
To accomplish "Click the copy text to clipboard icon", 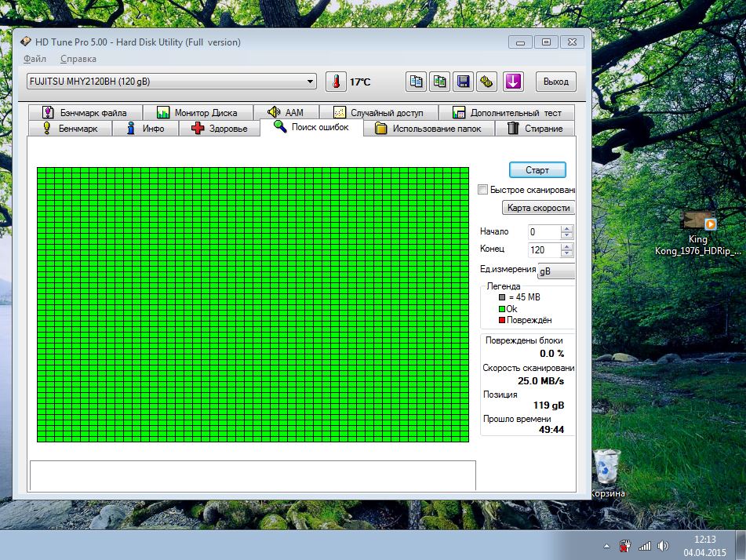I will click(416, 82).
